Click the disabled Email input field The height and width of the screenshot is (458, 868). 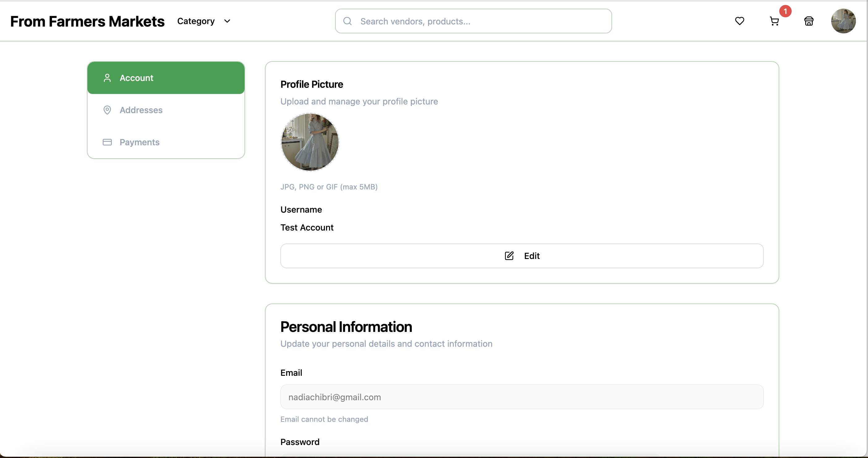point(521,397)
